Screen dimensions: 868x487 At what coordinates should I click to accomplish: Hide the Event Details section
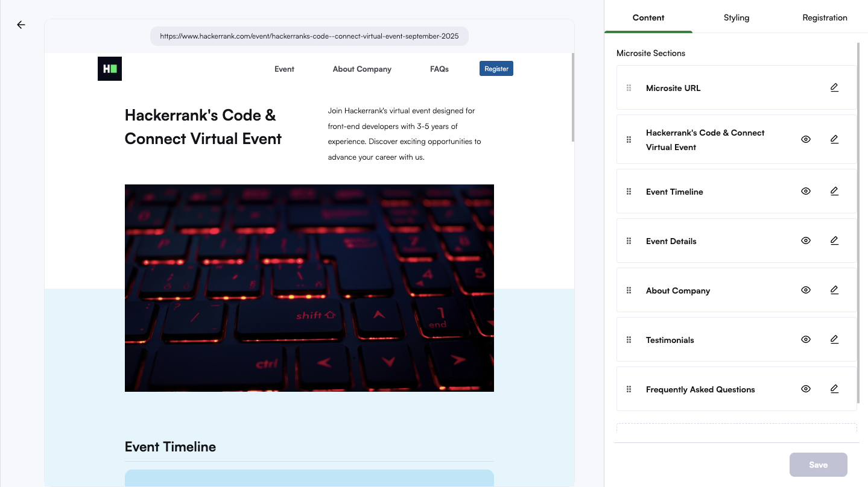tap(806, 240)
